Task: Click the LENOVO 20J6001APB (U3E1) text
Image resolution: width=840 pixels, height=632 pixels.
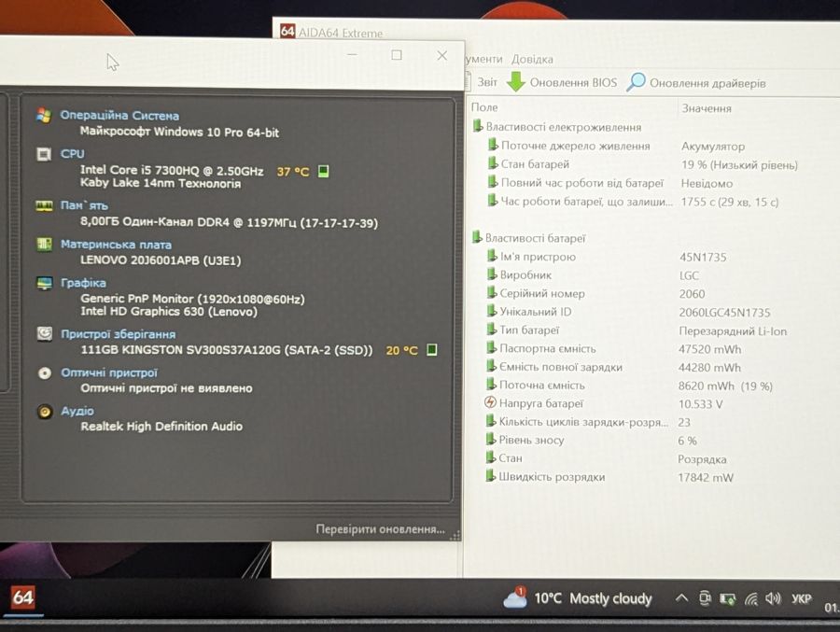Action: point(161,260)
